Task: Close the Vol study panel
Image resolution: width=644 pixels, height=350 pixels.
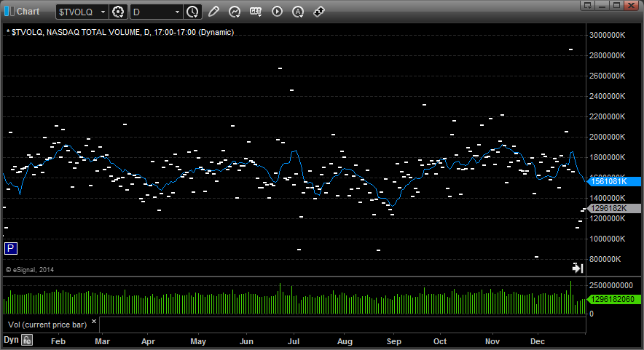Action: [94, 322]
